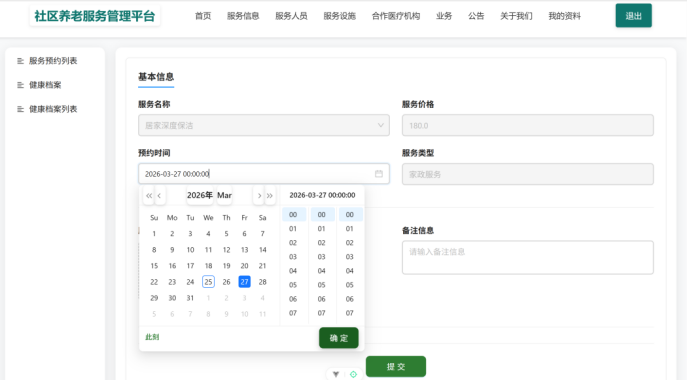
Task: Select March 27 in the calendar
Action: pyautogui.click(x=244, y=282)
